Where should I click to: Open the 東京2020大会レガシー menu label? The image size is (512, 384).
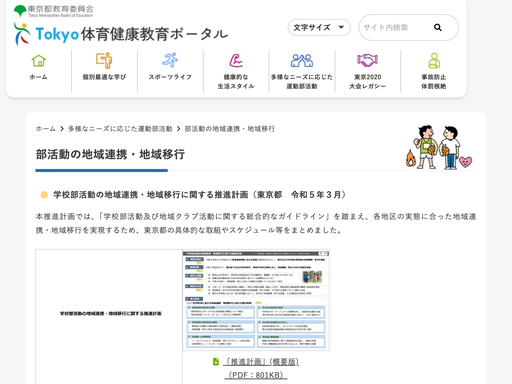[367, 82]
